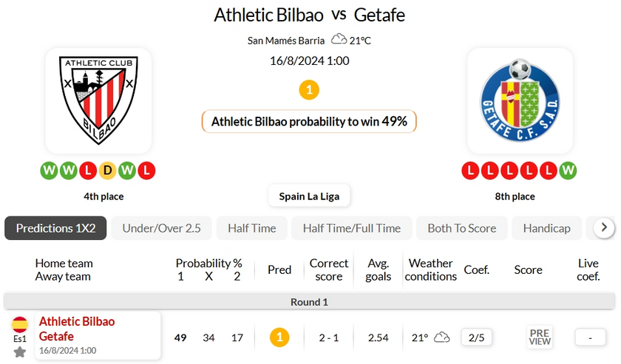
Task: Open the Half Time/Full Time tab
Action: pos(351,228)
